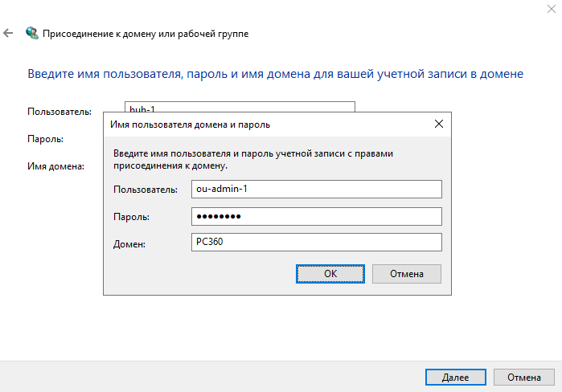Screen dimensions: 562x392
Task: Click the blue heading text of the wizard
Action: pyautogui.click(x=276, y=74)
